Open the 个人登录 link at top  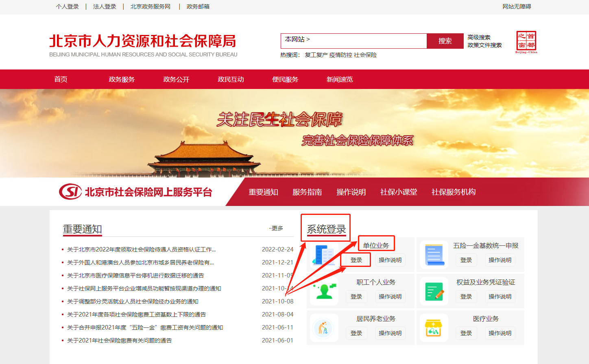pyautogui.click(x=68, y=6)
